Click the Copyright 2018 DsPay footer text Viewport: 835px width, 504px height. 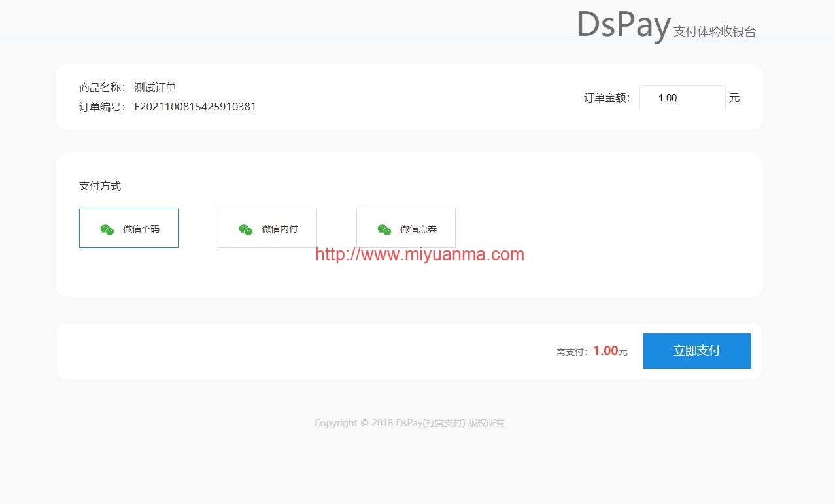(409, 423)
